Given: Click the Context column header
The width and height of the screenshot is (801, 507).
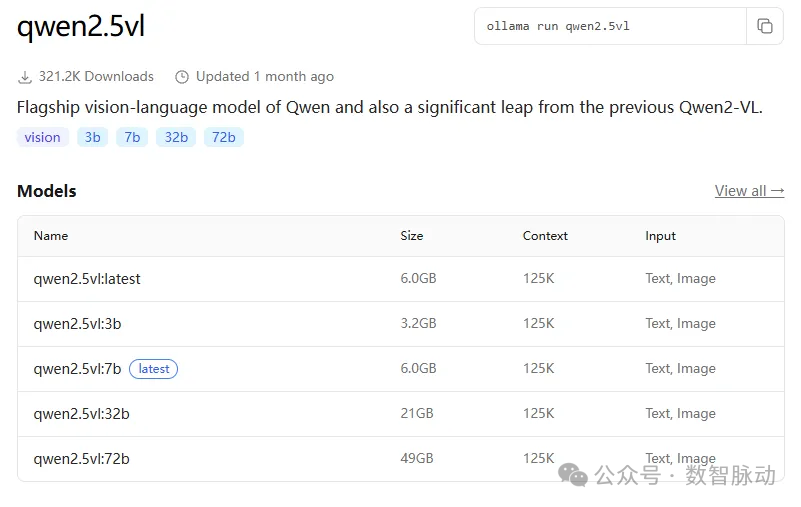Looking at the screenshot, I should point(545,236).
